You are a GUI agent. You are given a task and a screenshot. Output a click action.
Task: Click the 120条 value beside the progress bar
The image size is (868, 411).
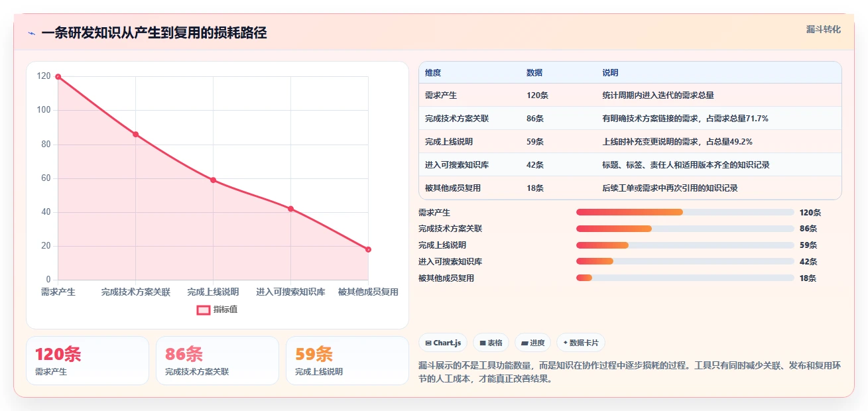(x=810, y=213)
